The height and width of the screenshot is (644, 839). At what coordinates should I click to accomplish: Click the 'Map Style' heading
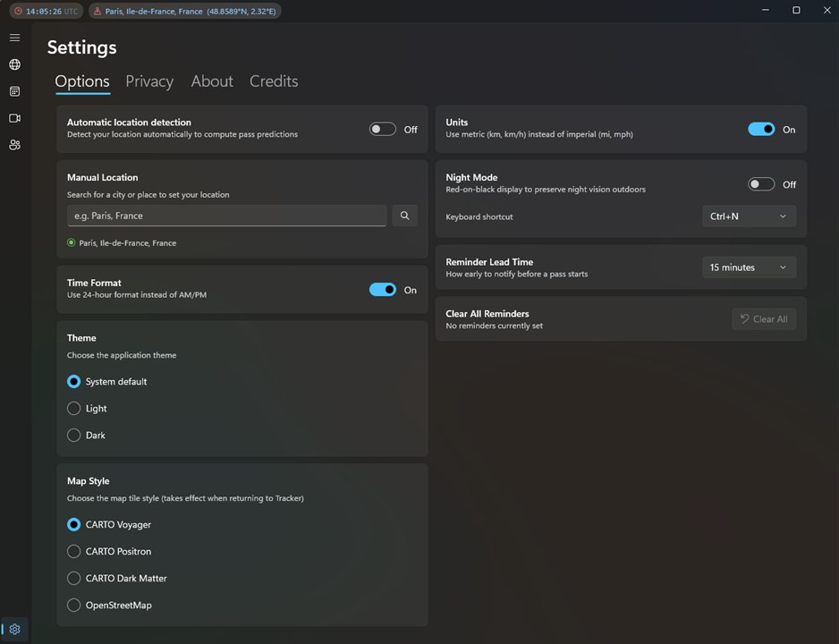tap(89, 481)
